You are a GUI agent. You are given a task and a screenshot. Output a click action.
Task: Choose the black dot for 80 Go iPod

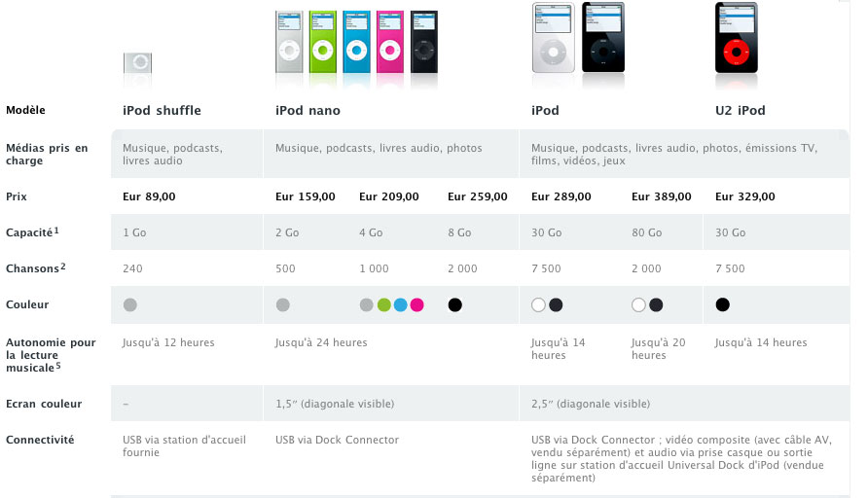coord(656,304)
